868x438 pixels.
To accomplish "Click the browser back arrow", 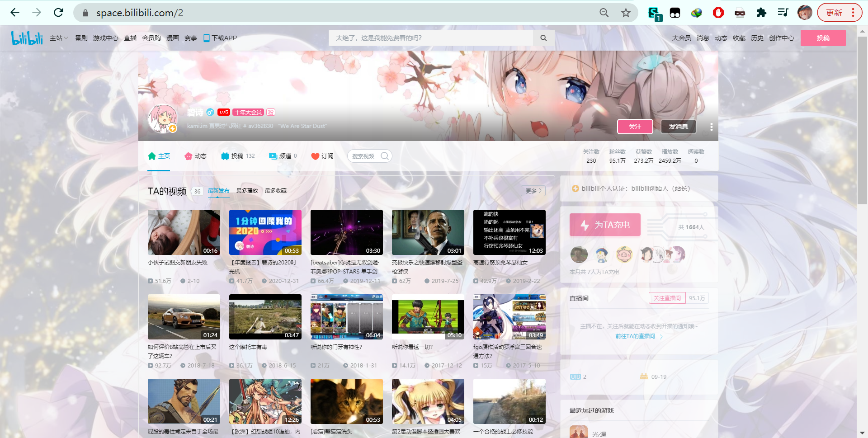I will 15,13.
